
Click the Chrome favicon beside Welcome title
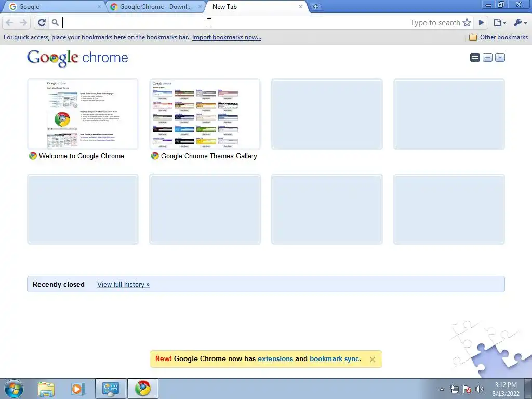[33, 156]
